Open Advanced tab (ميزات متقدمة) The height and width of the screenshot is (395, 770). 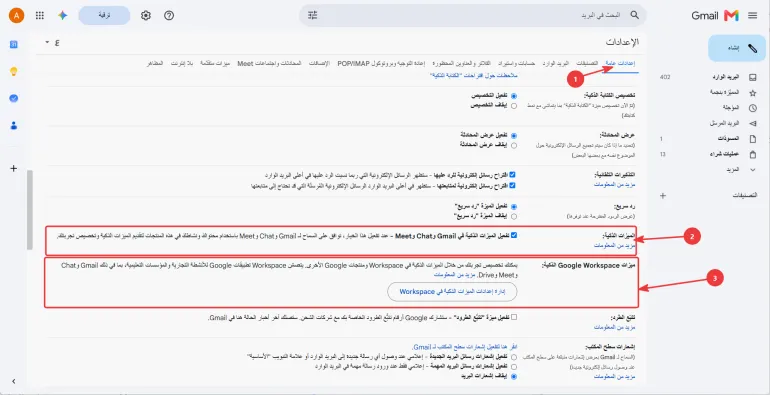215,64
